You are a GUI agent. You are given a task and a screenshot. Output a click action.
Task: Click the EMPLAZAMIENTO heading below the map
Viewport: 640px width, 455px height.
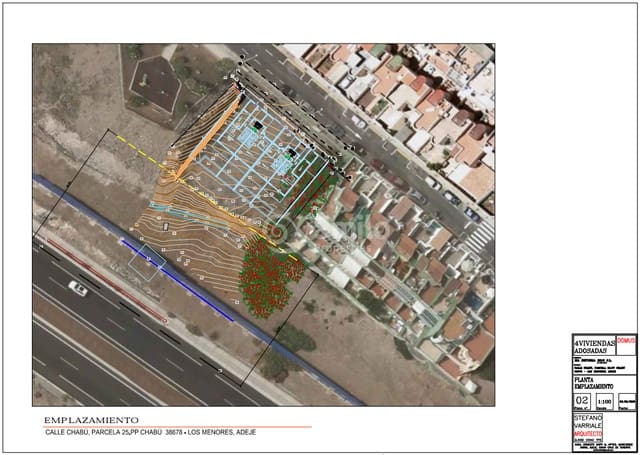click(92, 420)
